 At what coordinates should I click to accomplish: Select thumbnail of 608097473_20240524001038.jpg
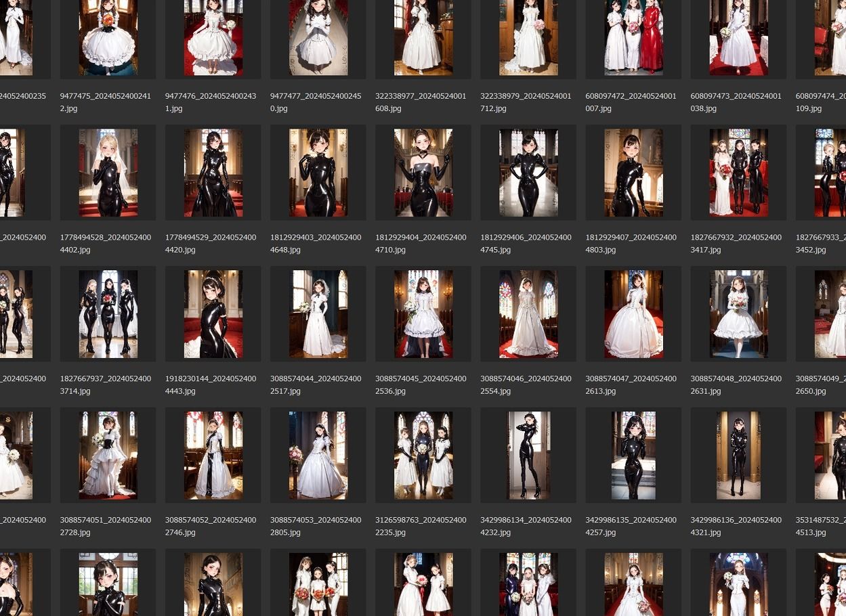pos(738,37)
